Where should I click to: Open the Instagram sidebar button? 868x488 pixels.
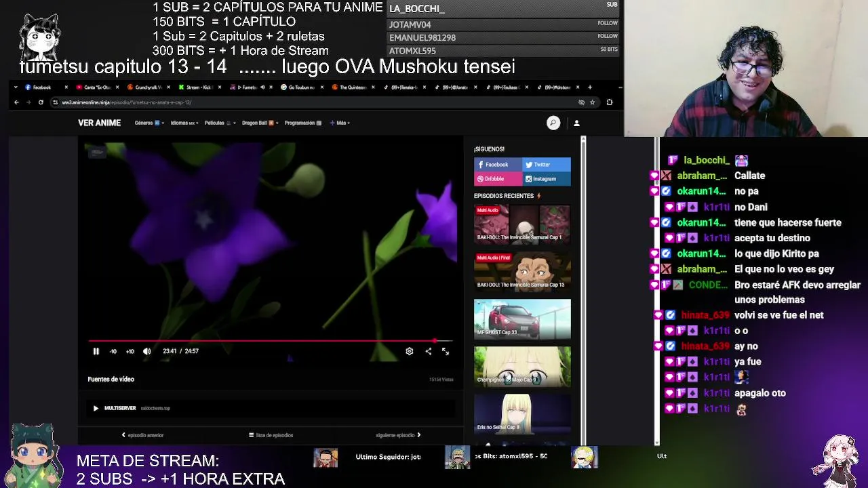tap(547, 179)
